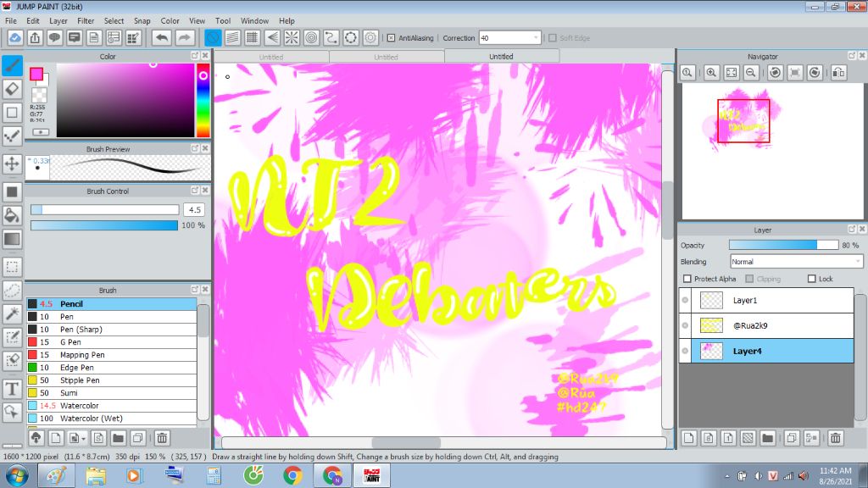Image resolution: width=868 pixels, height=488 pixels.
Task: Switch to the second Untitled tab
Action: (386, 57)
